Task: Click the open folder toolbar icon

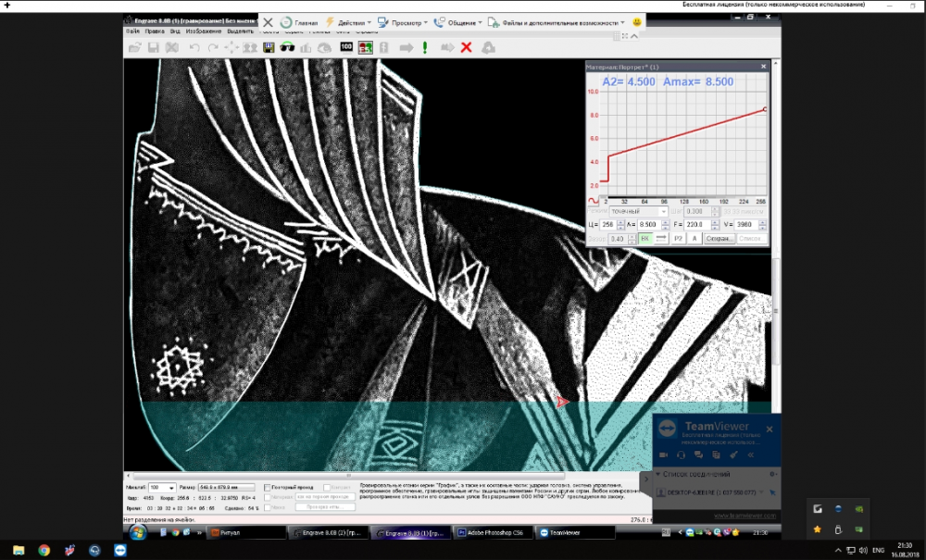Action: (x=134, y=47)
